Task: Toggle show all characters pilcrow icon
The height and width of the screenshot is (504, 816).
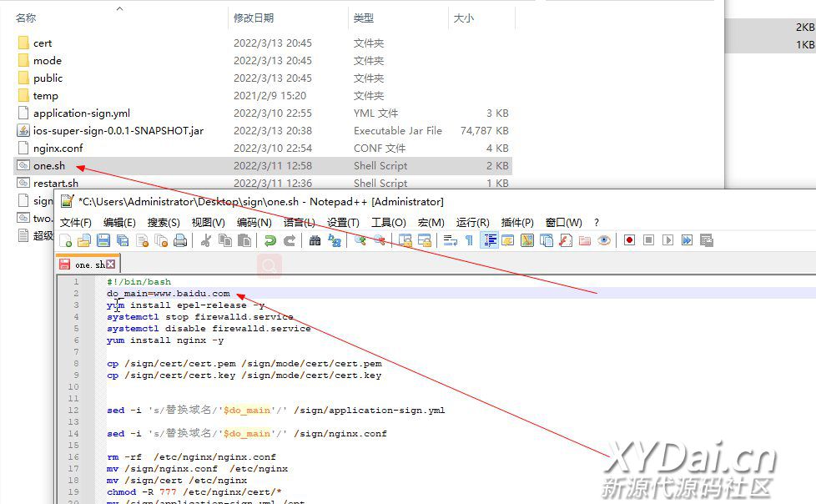Action: (x=469, y=240)
